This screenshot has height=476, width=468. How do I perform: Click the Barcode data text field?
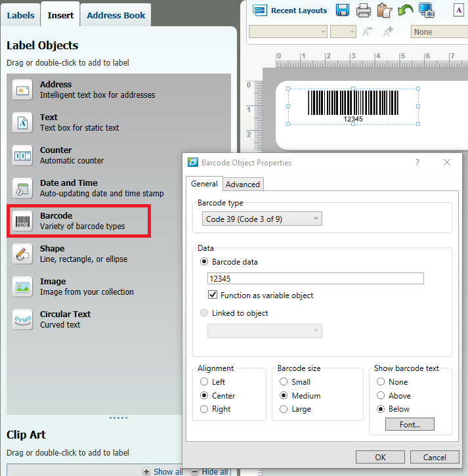point(315,279)
